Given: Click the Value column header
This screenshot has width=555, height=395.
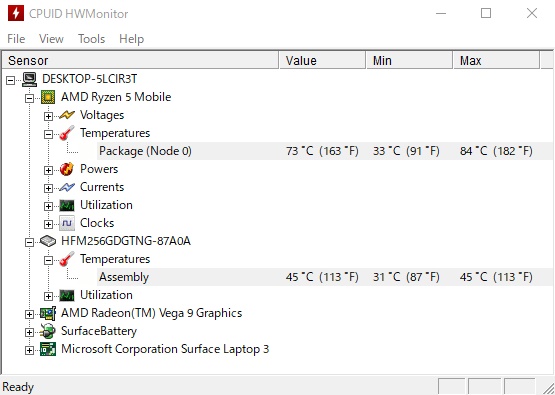Looking at the screenshot, I should (322, 60).
